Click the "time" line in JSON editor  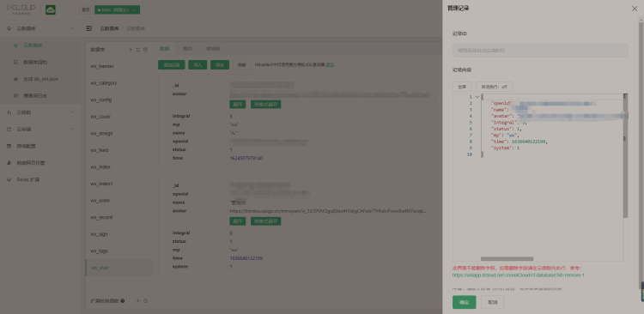coord(519,142)
